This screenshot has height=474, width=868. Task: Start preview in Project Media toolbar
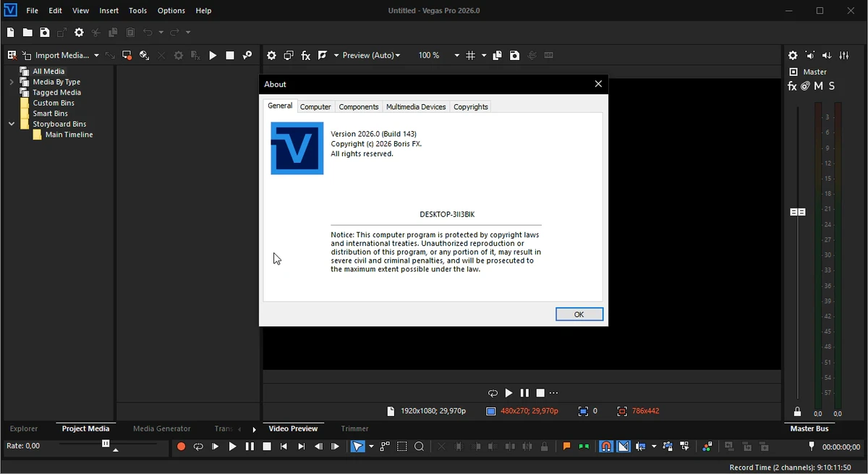point(213,56)
